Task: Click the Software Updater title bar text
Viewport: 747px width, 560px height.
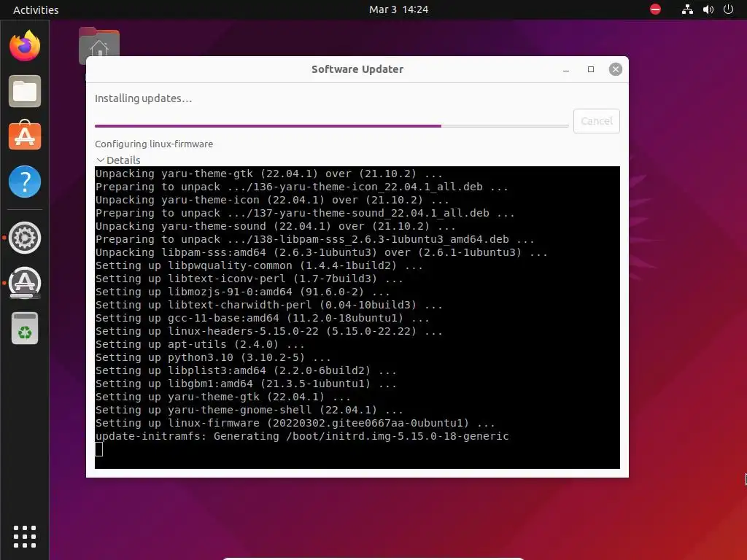Action: pyautogui.click(x=357, y=69)
